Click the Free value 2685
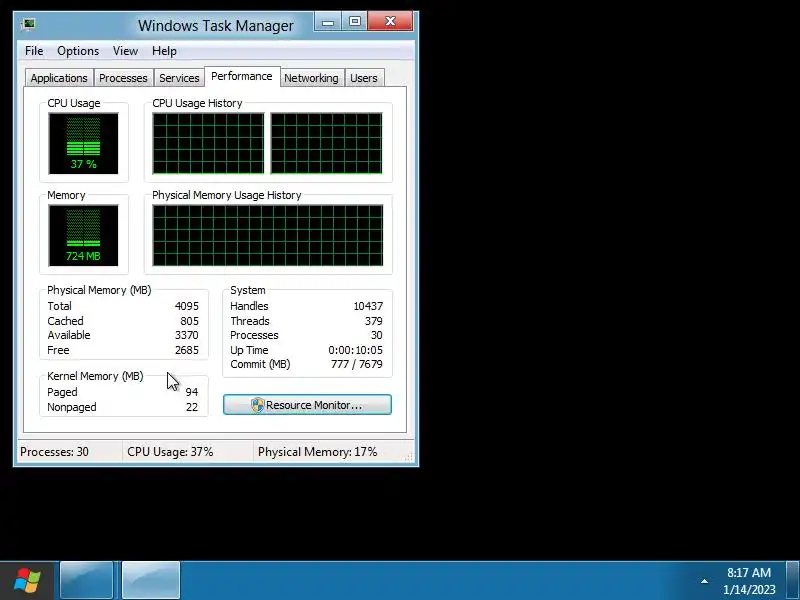 (x=187, y=350)
